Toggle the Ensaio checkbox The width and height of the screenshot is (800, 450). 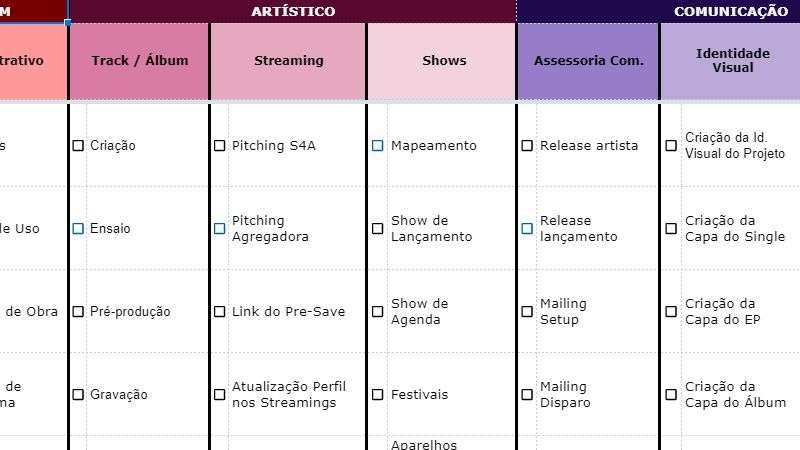coord(78,229)
